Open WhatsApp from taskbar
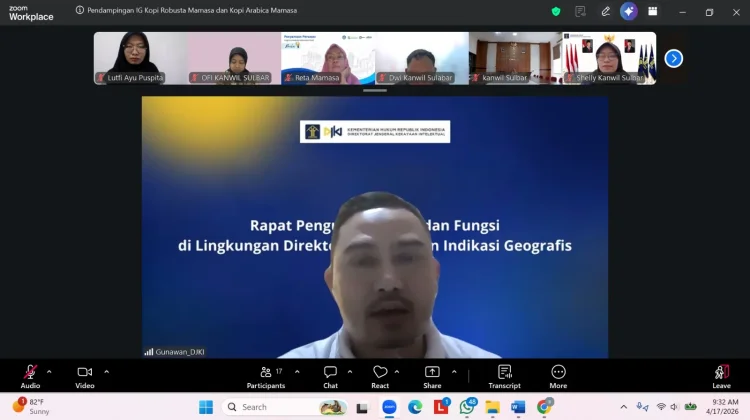The height and width of the screenshot is (420, 750). tap(467, 407)
